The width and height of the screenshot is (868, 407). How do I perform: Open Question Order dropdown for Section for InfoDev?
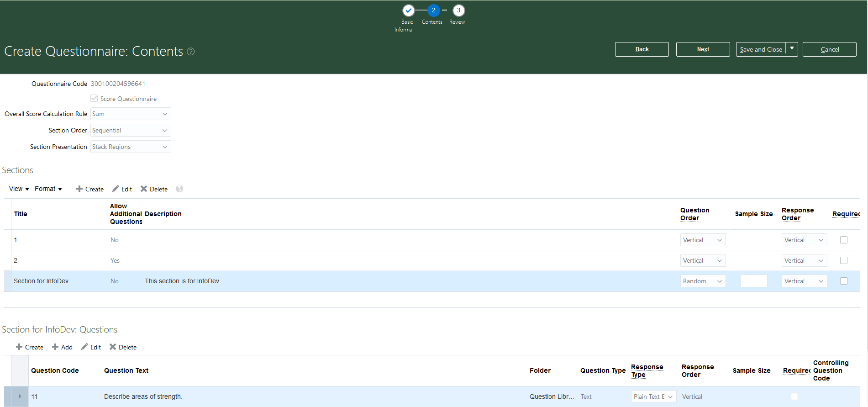(x=703, y=281)
